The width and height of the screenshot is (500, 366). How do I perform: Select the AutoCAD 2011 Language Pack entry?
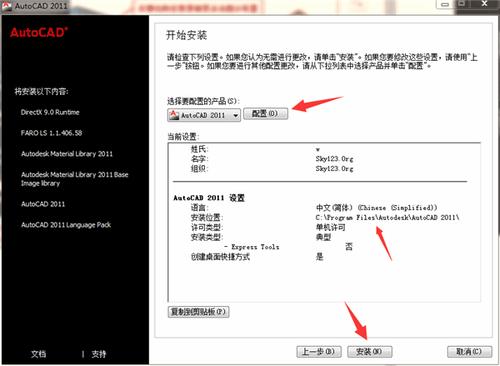point(66,225)
